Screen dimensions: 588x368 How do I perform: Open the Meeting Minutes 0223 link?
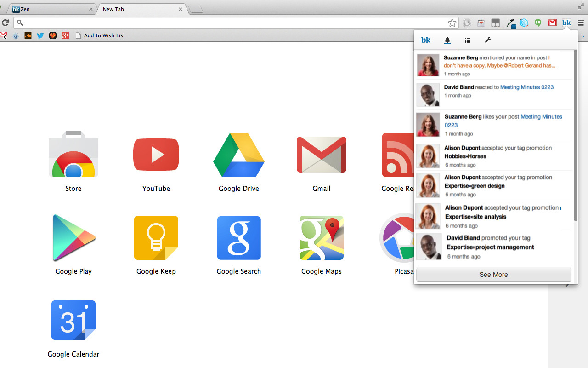[526, 87]
